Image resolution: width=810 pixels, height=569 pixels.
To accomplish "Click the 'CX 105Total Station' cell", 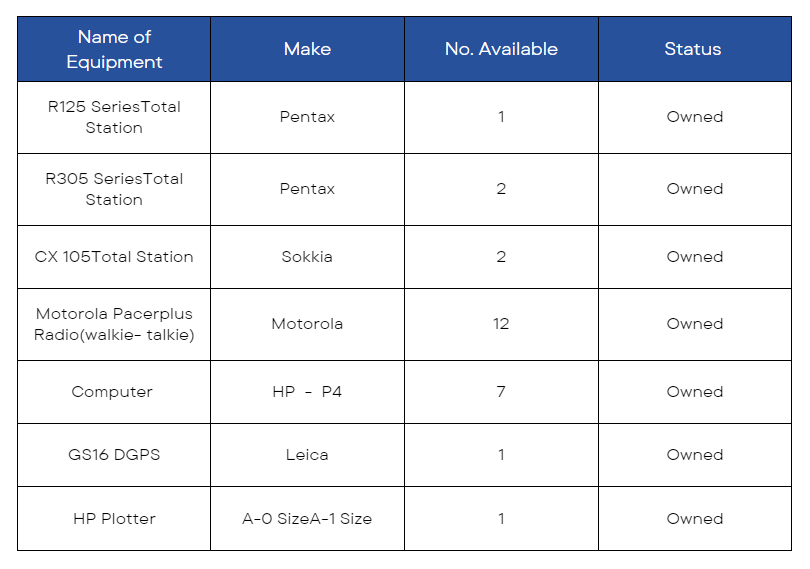I will [x=114, y=257].
